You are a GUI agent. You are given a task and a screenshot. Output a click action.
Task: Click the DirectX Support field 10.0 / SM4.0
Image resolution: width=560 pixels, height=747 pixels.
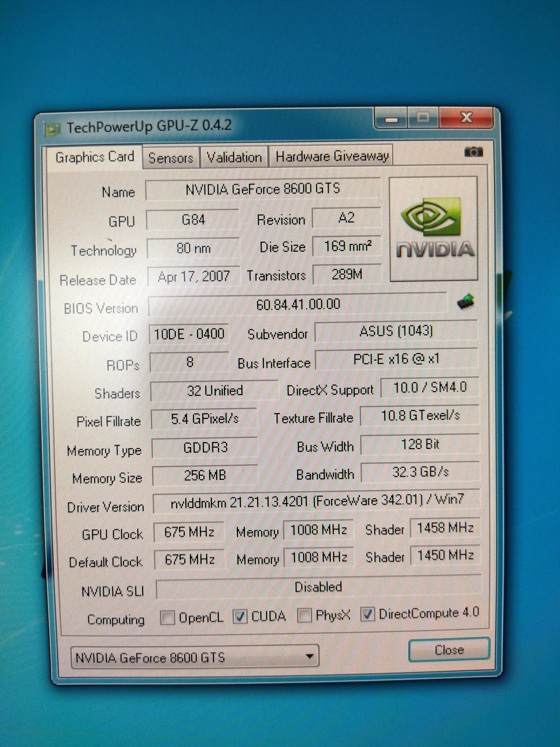point(430,388)
